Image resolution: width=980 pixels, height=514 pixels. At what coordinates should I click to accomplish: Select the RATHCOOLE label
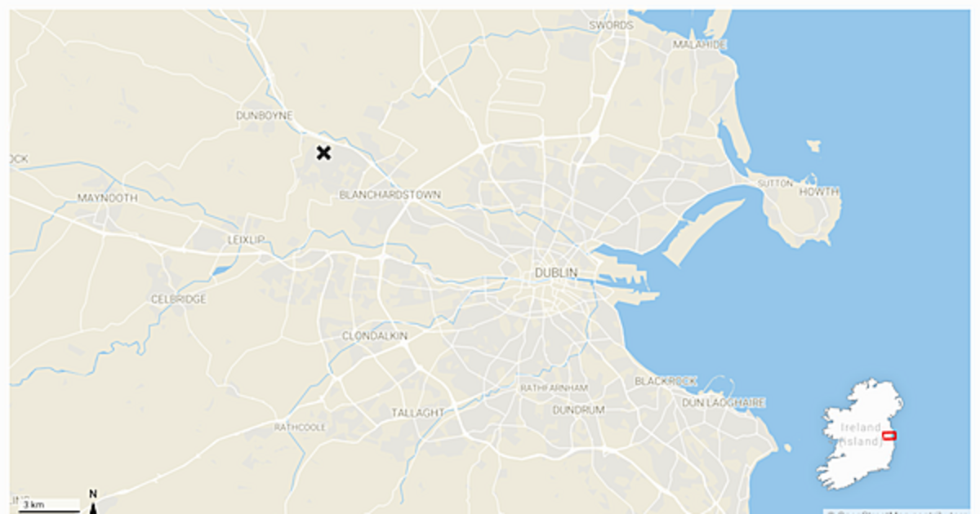300,428
